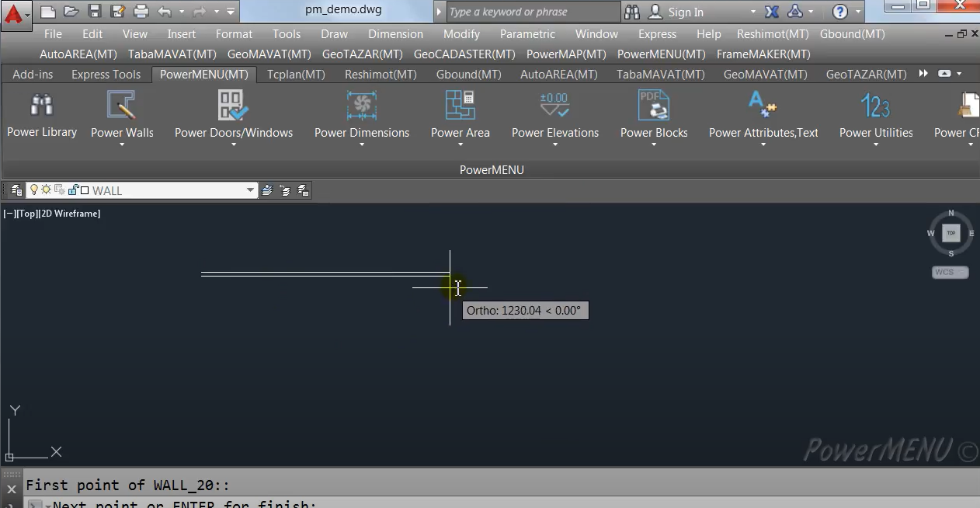Click the Redo arrow icon
The image size is (980, 508).
point(200,12)
